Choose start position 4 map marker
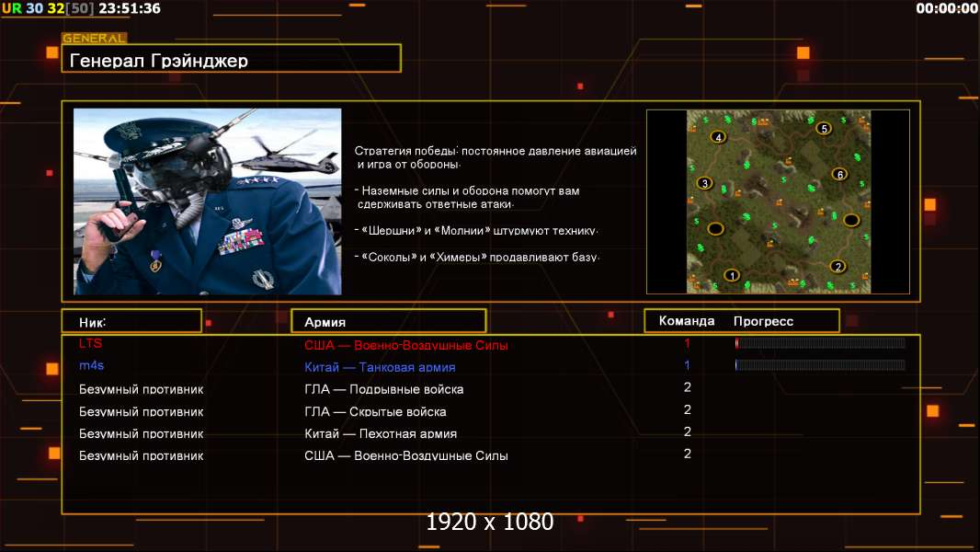Image resolution: width=980 pixels, height=552 pixels. [718, 137]
